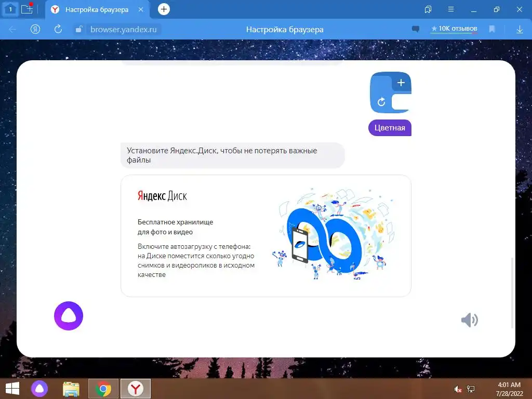The width and height of the screenshot is (532, 399).
Task: Switch to Yandex Browser on taskbar
Action: coord(136,389)
